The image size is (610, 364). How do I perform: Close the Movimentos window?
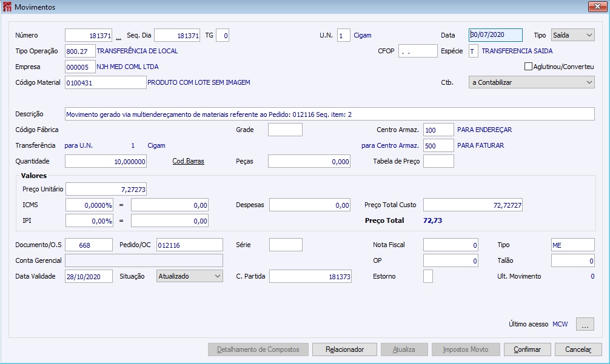(597, 7)
